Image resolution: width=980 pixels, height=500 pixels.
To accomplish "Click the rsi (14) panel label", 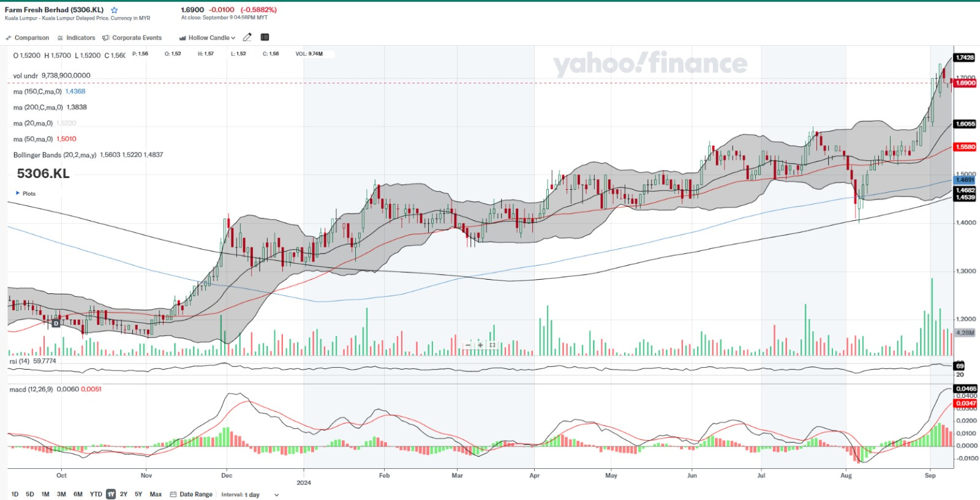I will (x=20, y=361).
